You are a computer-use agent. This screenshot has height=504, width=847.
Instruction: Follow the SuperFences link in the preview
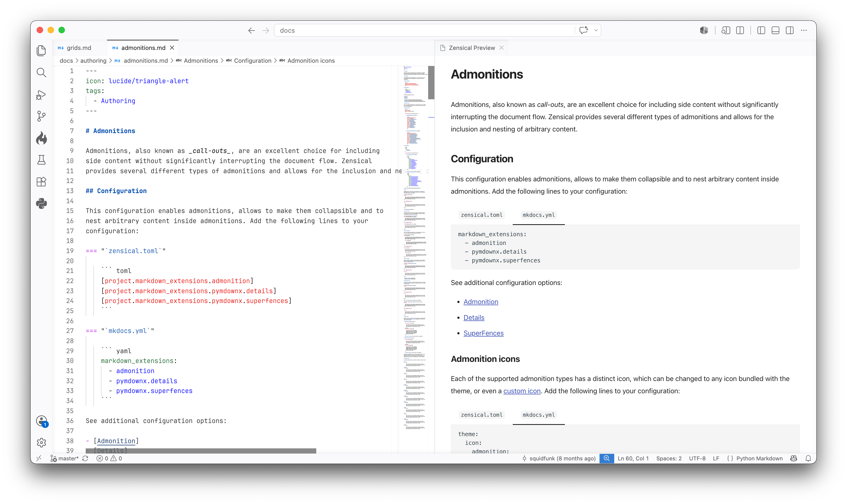tap(484, 333)
